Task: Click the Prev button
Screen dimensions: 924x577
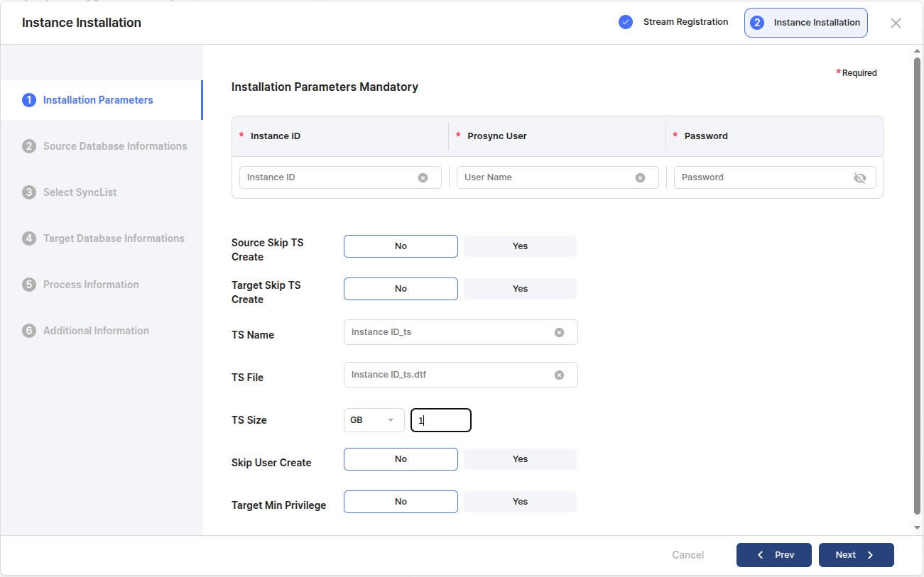Action: (x=773, y=555)
